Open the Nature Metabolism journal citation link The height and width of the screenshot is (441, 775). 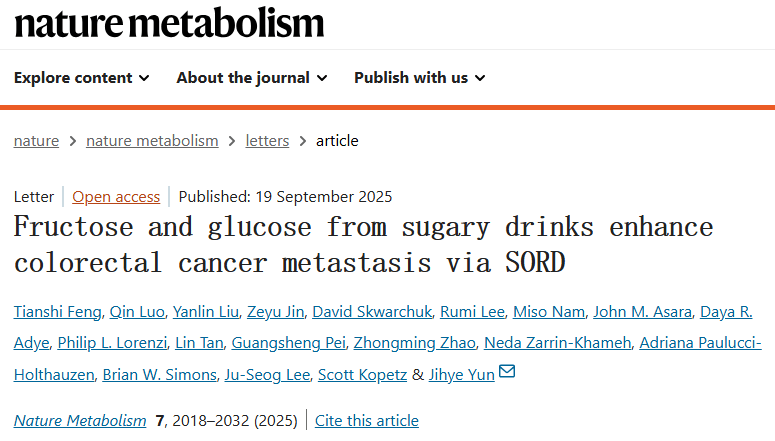click(x=80, y=421)
